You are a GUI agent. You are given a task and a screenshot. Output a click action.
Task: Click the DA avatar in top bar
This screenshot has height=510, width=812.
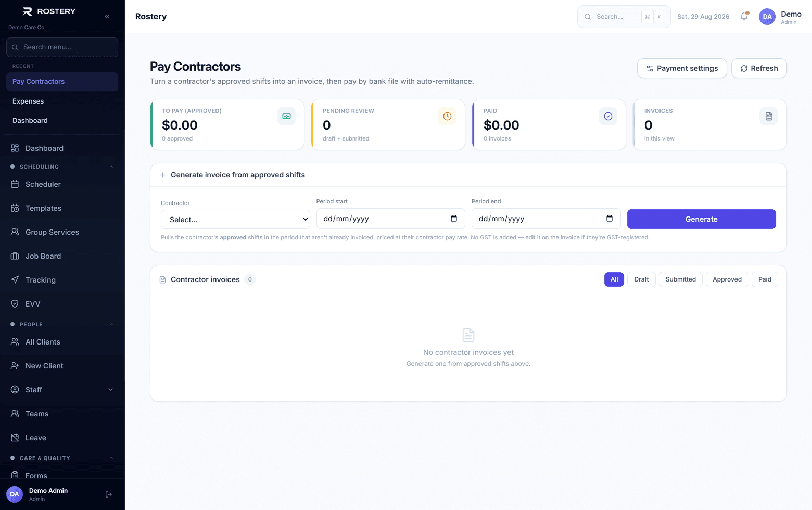[767, 17]
